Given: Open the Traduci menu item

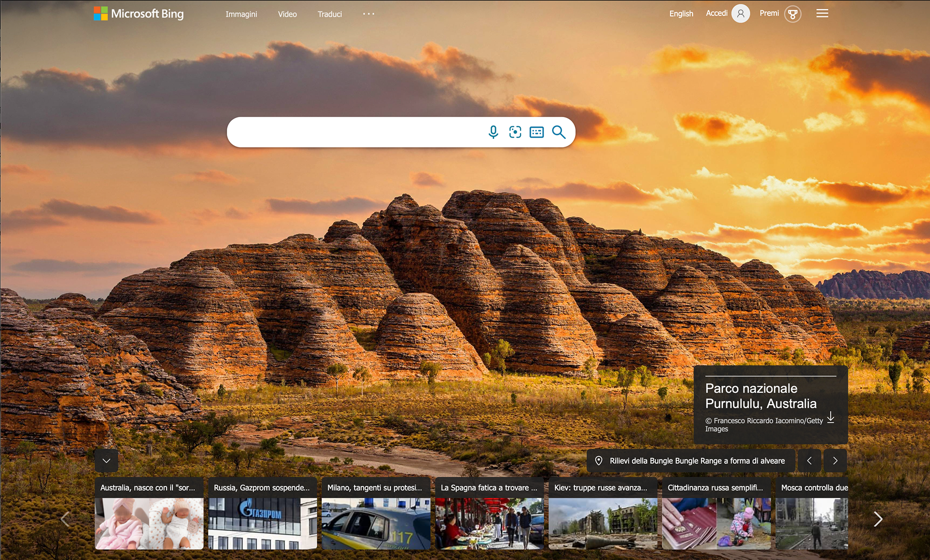Looking at the screenshot, I should click(329, 14).
